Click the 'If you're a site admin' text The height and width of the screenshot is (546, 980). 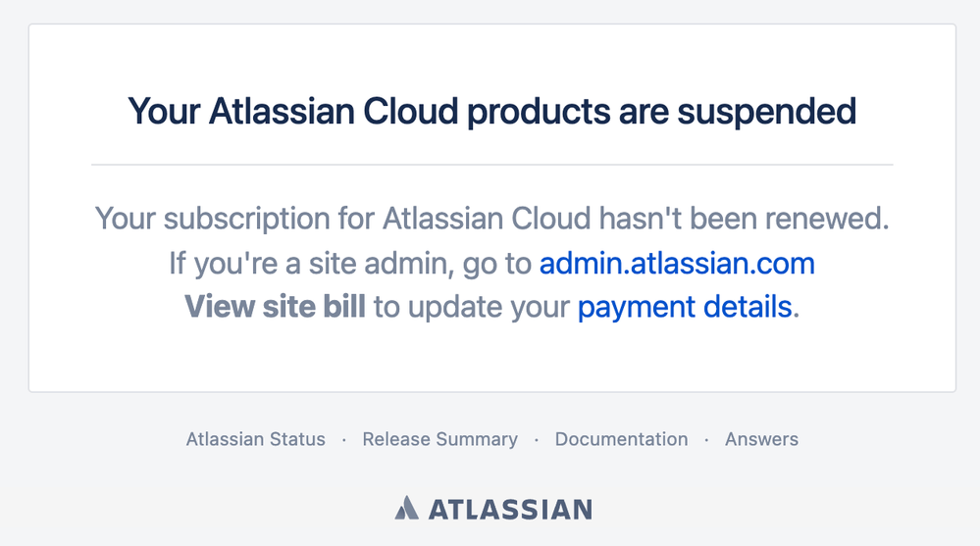311,264
